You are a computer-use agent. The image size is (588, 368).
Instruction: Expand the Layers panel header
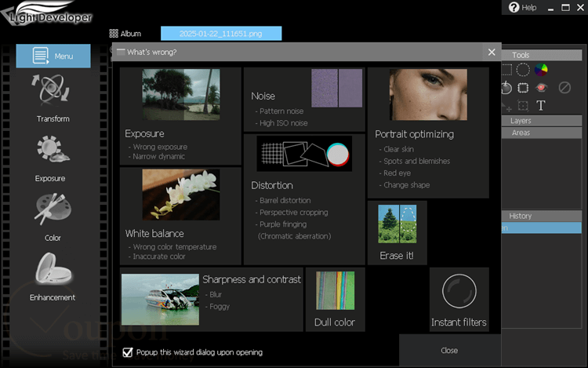click(542, 121)
